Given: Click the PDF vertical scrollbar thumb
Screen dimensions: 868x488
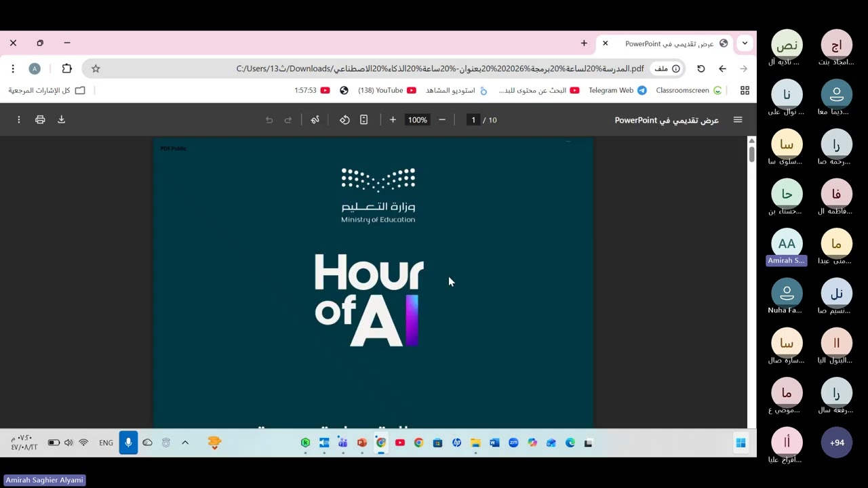Looking at the screenshot, I should (751, 153).
